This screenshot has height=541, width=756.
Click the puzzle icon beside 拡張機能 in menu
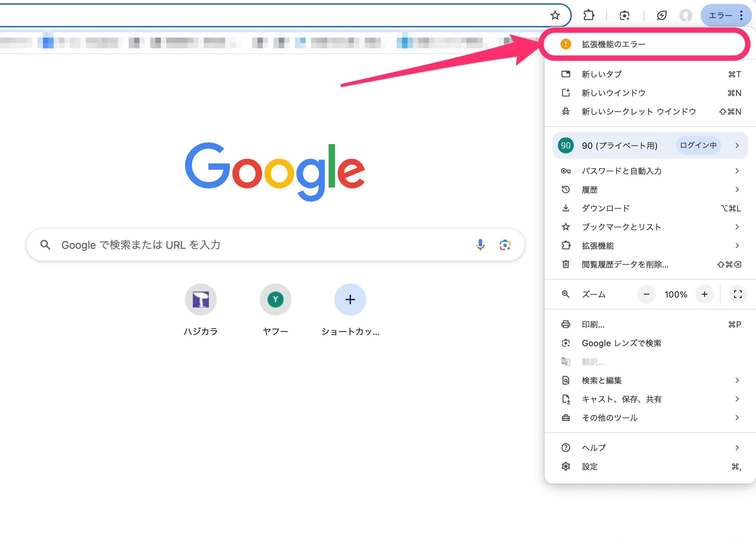coord(565,245)
